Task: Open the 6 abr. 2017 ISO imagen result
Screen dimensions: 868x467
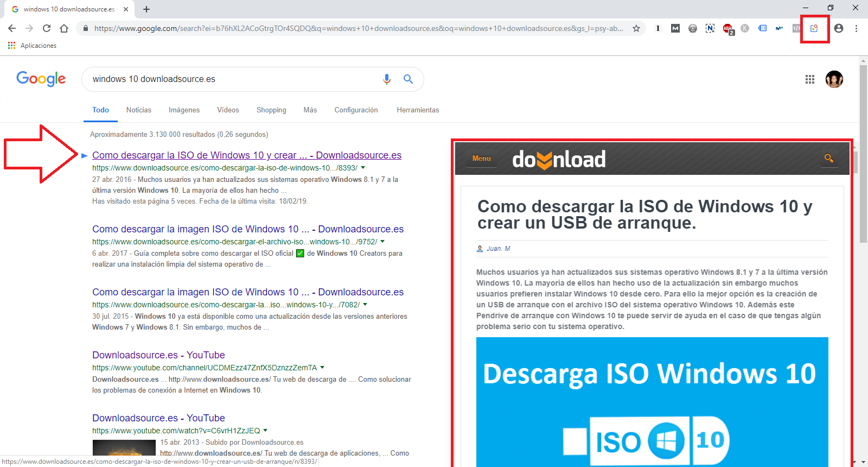Action: tap(248, 229)
